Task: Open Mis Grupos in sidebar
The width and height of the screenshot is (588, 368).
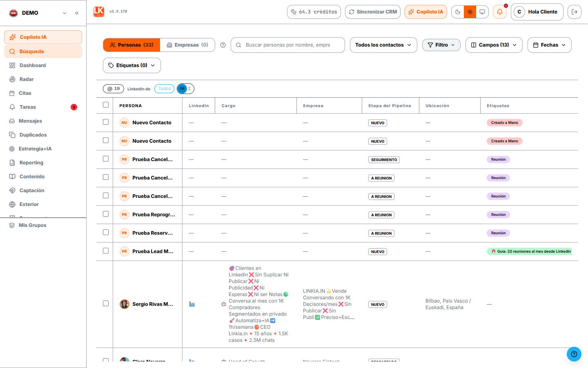Action: click(43, 225)
